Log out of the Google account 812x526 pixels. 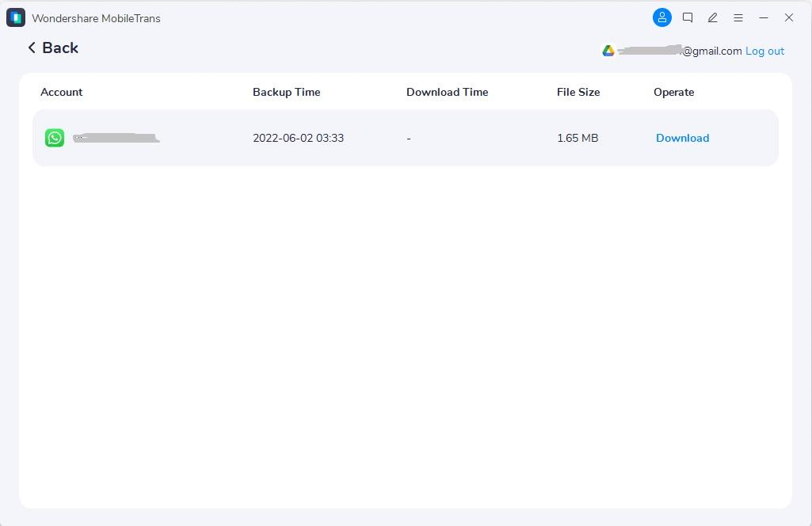point(764,51)
